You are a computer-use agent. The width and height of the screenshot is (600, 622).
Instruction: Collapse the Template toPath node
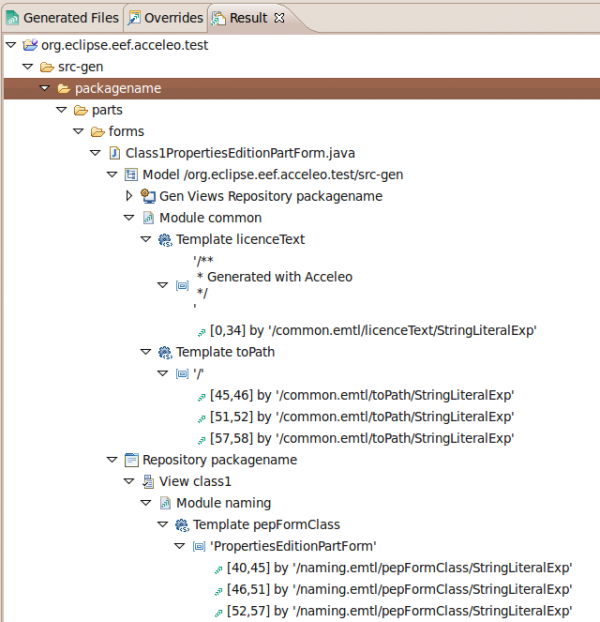tap(146, 352)
